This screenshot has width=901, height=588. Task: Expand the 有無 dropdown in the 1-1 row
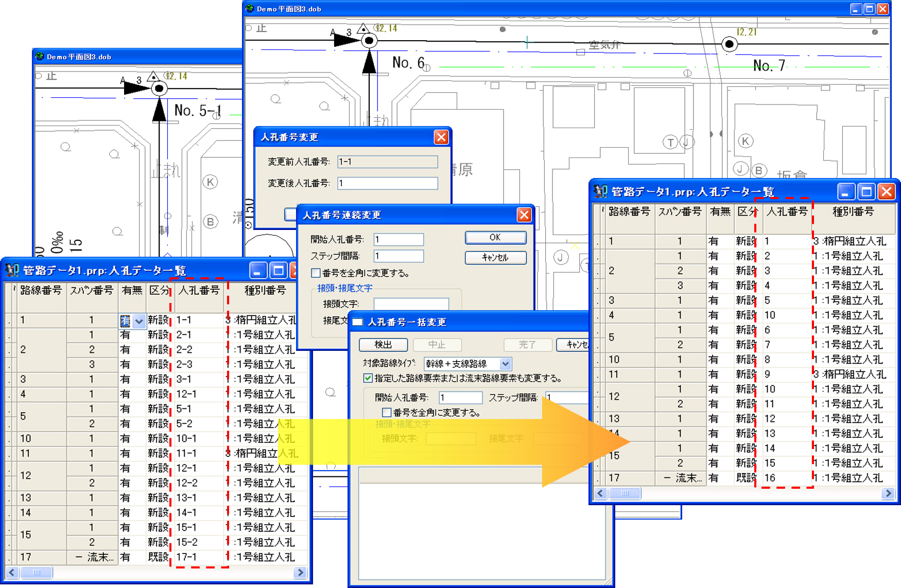pyautogui.click(x=139, y=321)
